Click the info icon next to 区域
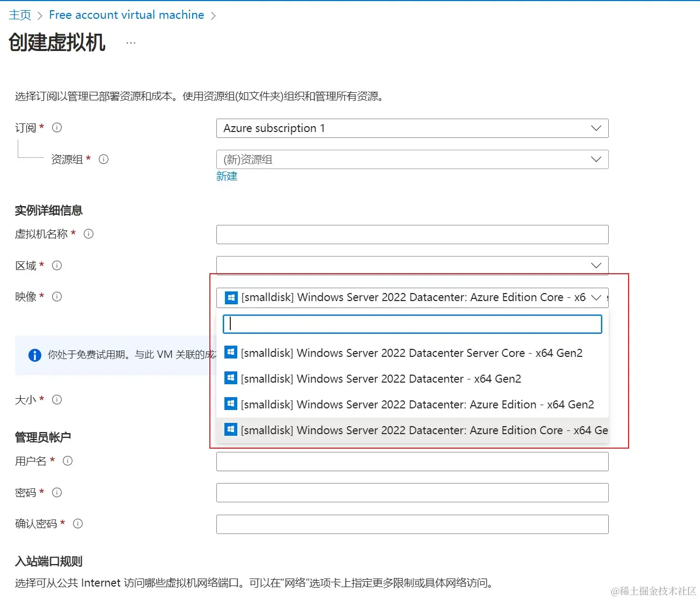This screenshot has height=600, width=700. 57,266
